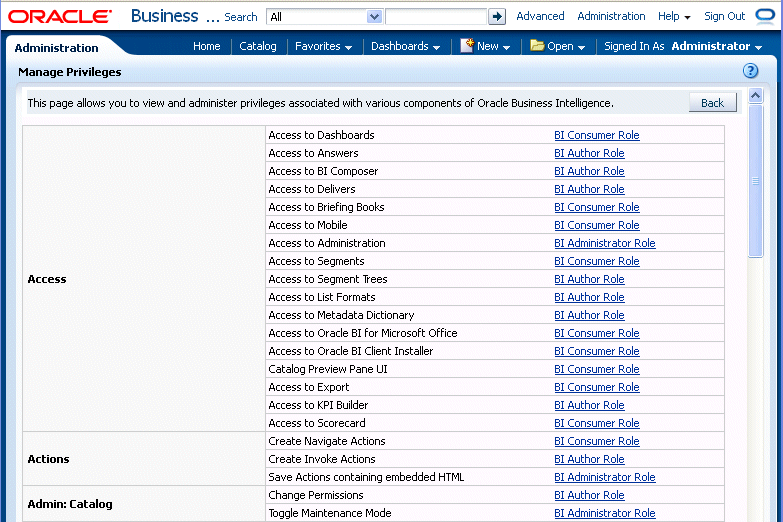Click the oval icon beside Sign Out
783x522 pixels.
(765, 16)
